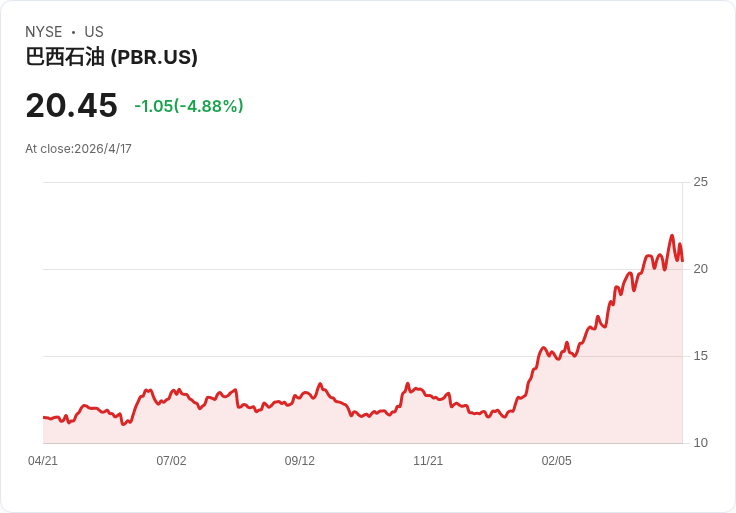Viewport: 736px width, 513px height.
Task: Click the 10 y-axis price label
Action: coord(700,443)
